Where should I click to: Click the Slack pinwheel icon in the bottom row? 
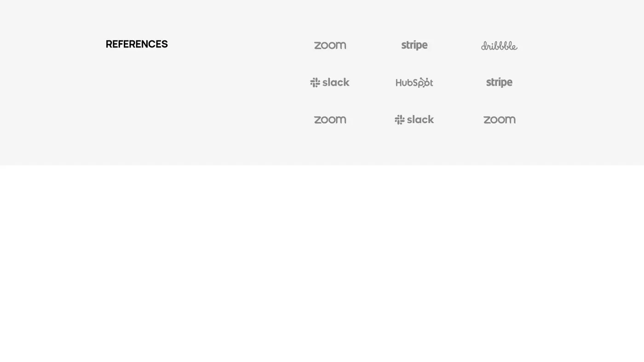pos(400,120)
